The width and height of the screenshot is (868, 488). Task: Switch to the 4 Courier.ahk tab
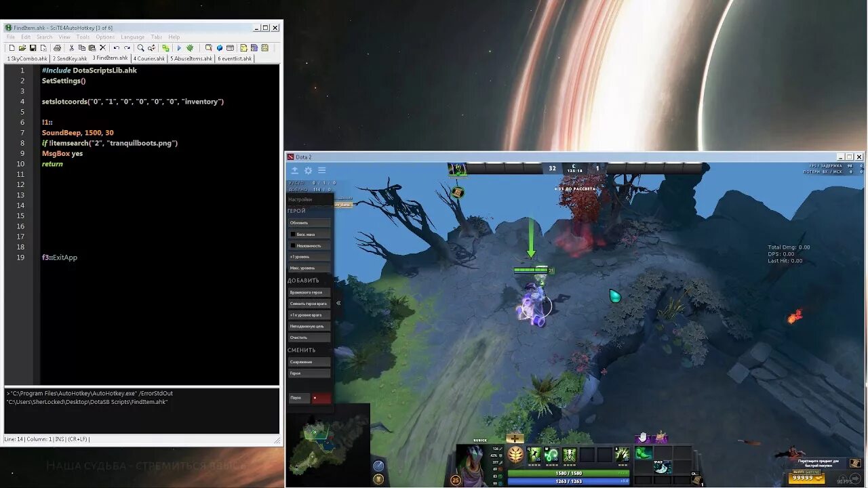tap(149, 59)
